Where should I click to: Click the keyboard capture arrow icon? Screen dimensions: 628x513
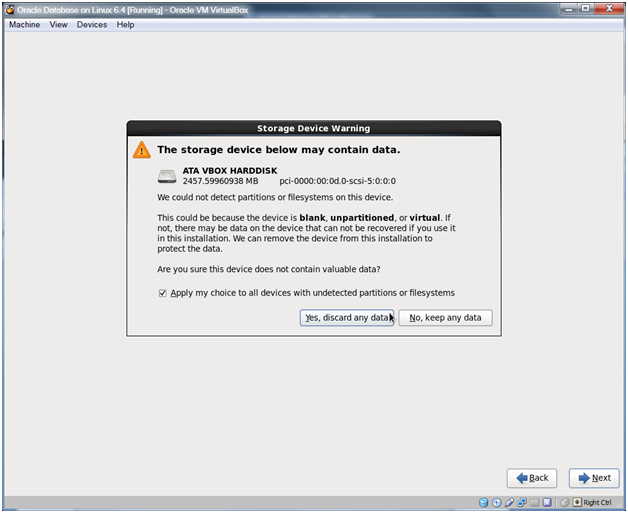[x=578, y=504]
